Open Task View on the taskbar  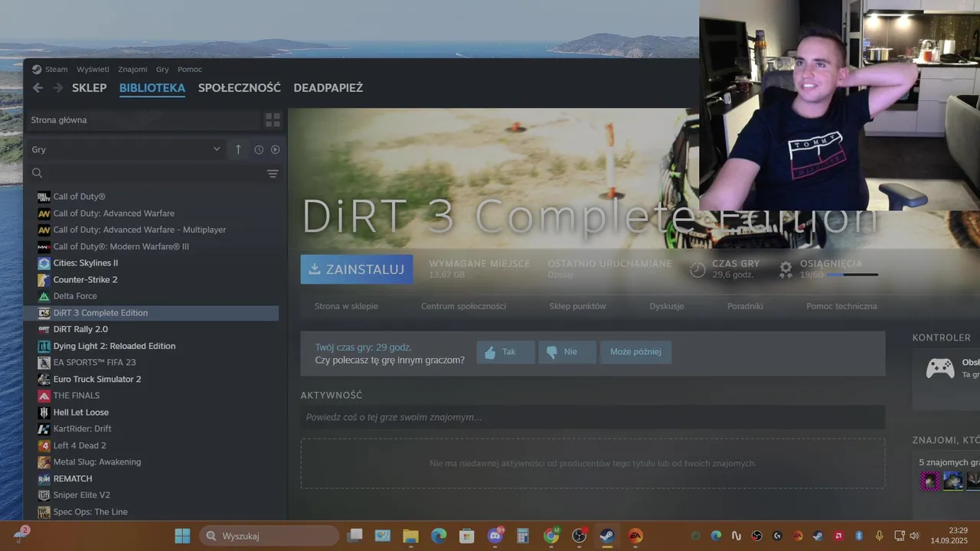point(354,536)
